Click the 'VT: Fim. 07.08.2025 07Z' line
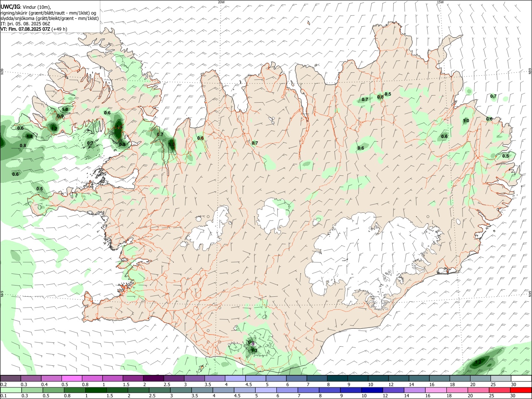Screen dimensions: 532x399 34,29
